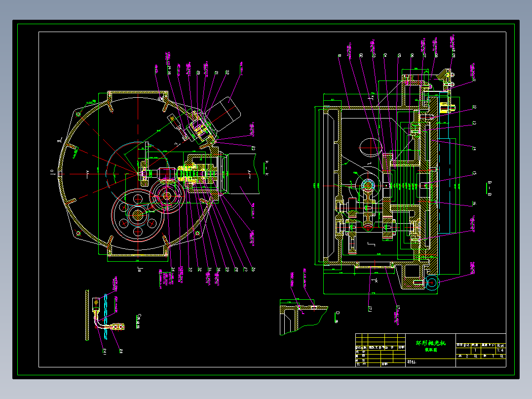Click the 'C向旋转' detail view label

point(138,321)
